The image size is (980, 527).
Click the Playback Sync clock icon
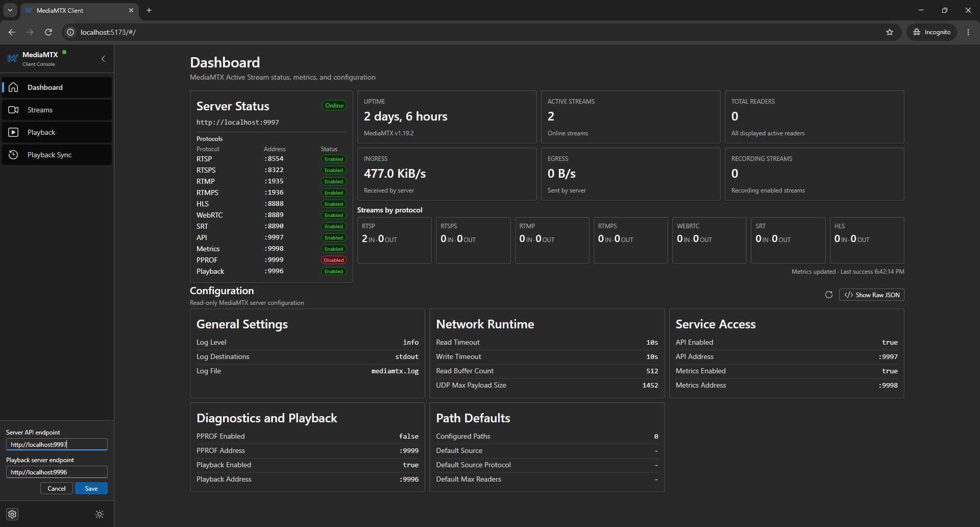pos(14,155)
